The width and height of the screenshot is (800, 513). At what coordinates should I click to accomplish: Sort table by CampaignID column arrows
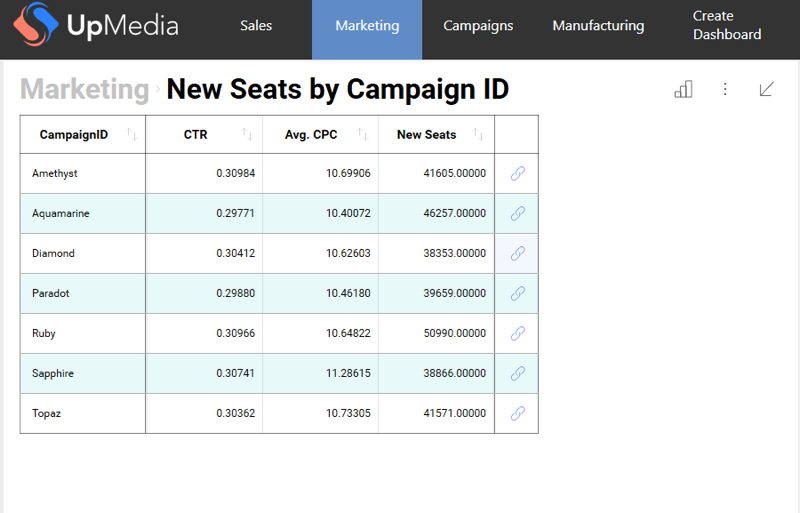pyautogui.click(x=132, y=135)
